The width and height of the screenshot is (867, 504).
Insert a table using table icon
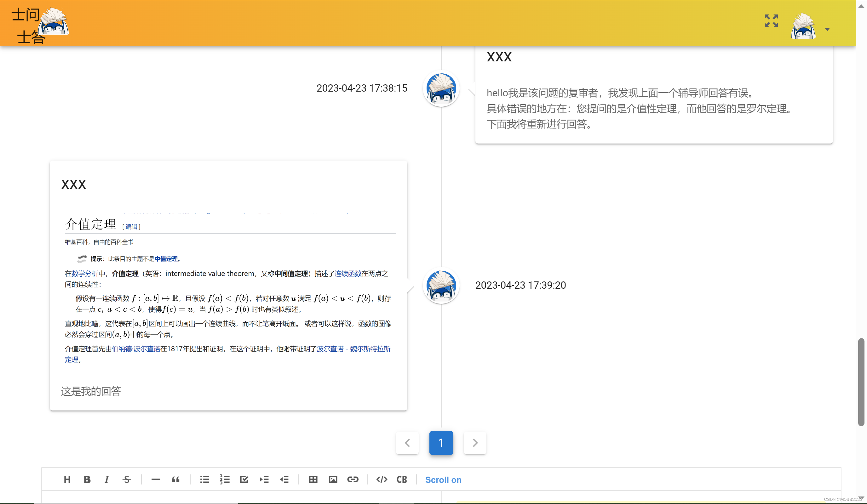(313, 479)
